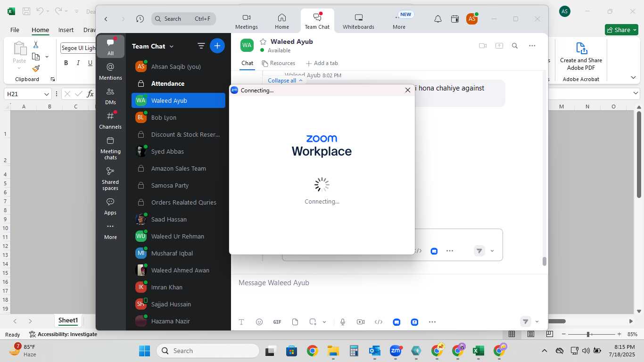Attach a file in message bar

pyautogui.click(x=295, y=322)
